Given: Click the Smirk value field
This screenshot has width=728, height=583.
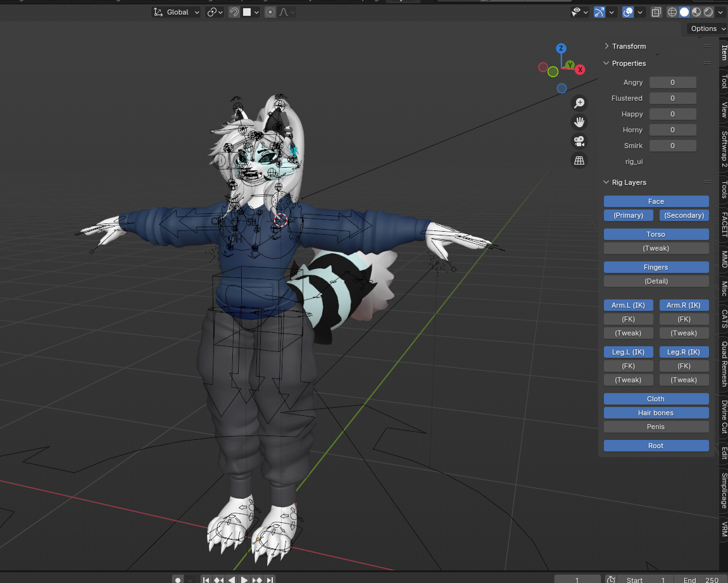Looking at the screenshot, I should (x=672, y=146).
